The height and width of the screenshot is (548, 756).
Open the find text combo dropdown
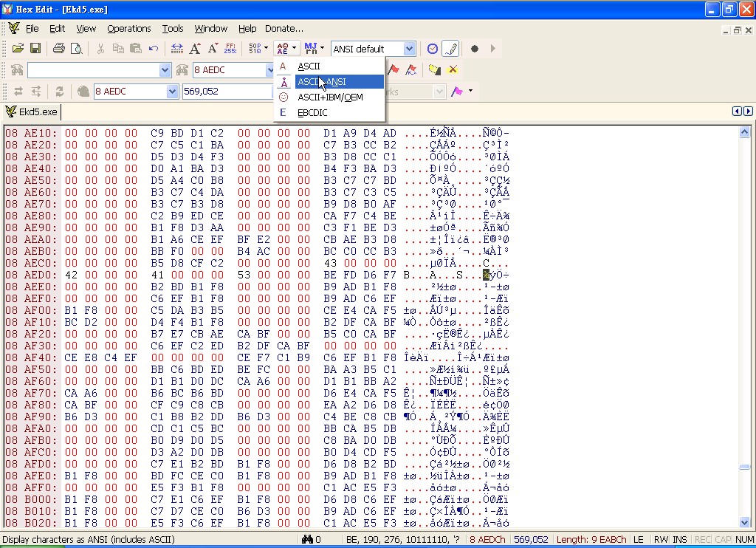(165, 70)
